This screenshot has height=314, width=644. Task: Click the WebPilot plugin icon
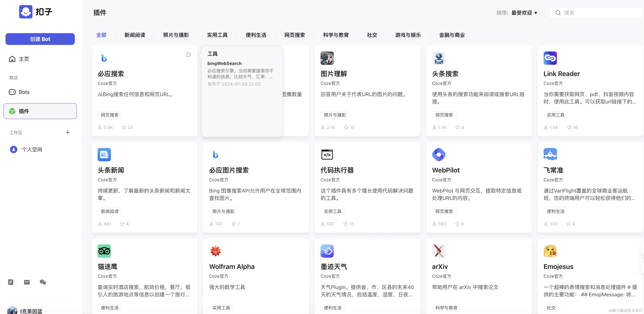(x=439, y=155)
